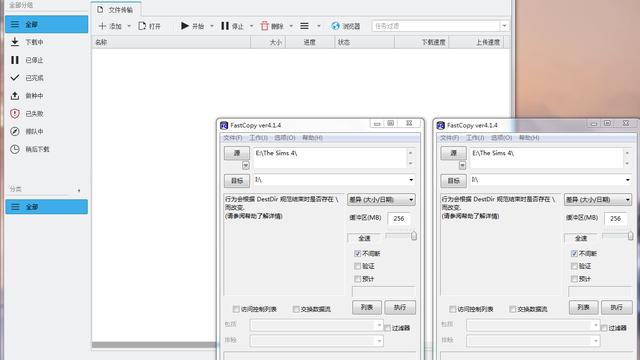Open destination path dropdown in right FastCopy
The image size is (640, 360).
tap(628, 180)
